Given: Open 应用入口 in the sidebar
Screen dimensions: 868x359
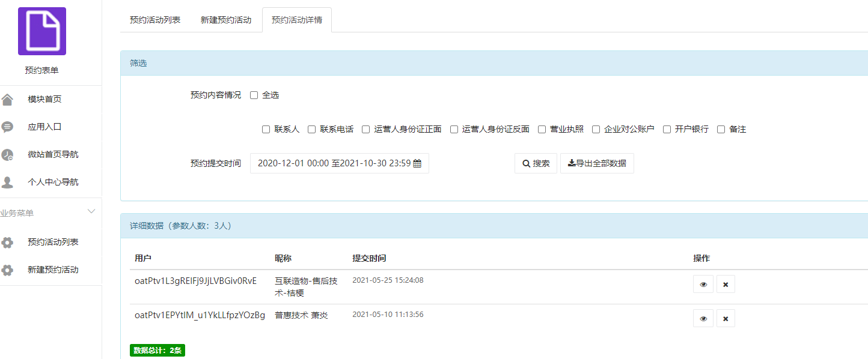Looking at the screenshot, I should click(44, 127).
